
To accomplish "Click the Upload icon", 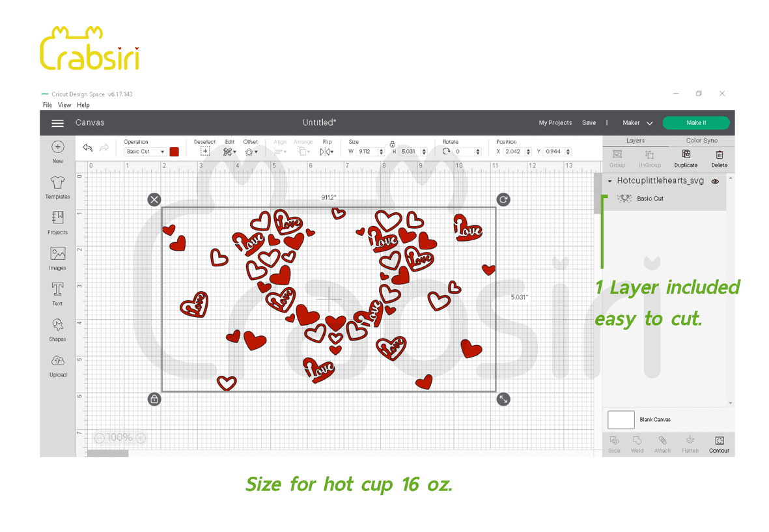I will (57, 364).
